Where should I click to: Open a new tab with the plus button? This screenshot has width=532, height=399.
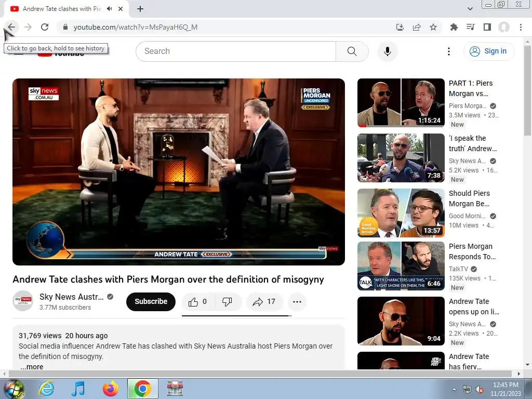click(140, 9)
